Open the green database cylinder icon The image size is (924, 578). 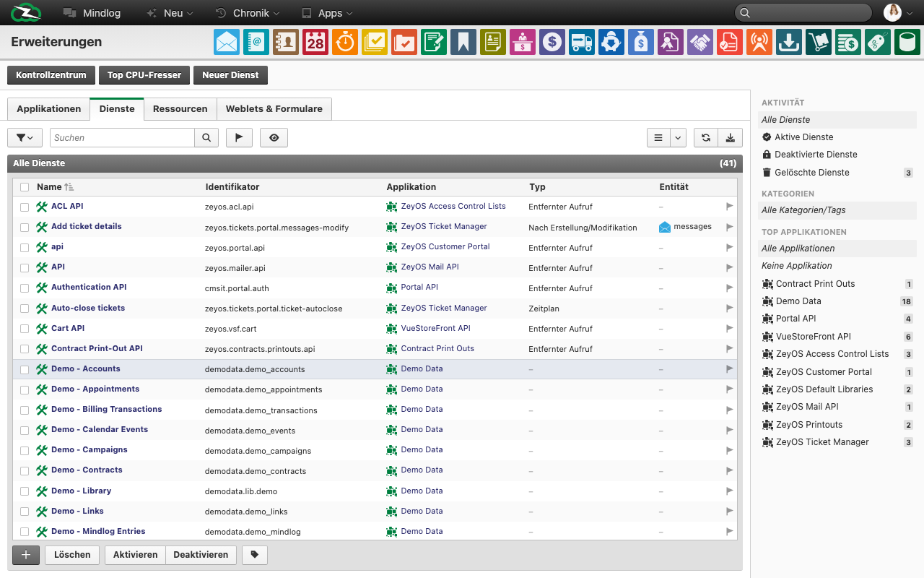(907, 42)
